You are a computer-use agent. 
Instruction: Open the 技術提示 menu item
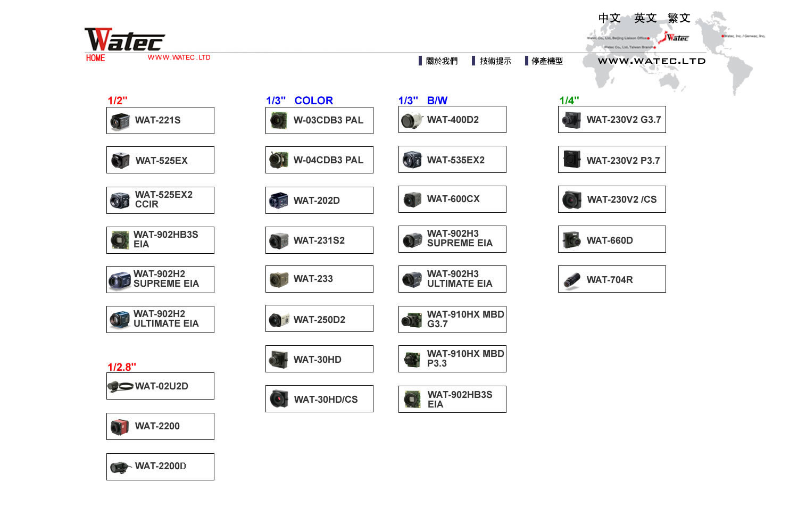(495, 61)
